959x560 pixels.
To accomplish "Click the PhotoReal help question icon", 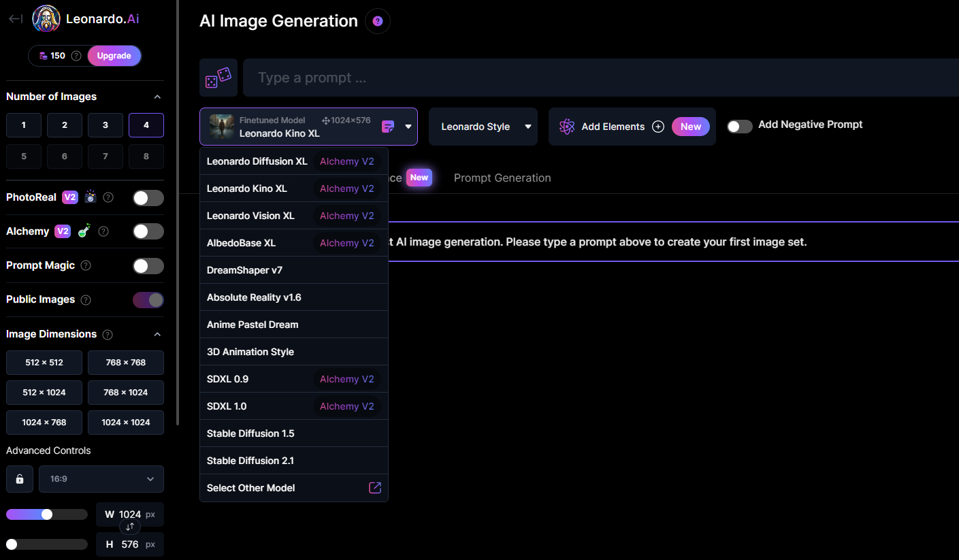I will tap(108, 197).
